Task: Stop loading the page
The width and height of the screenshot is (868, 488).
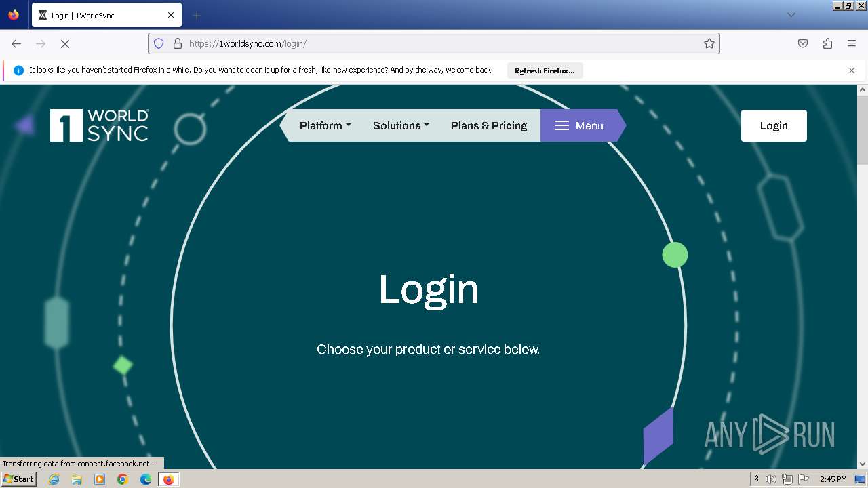Action: [x=65, y=43]
